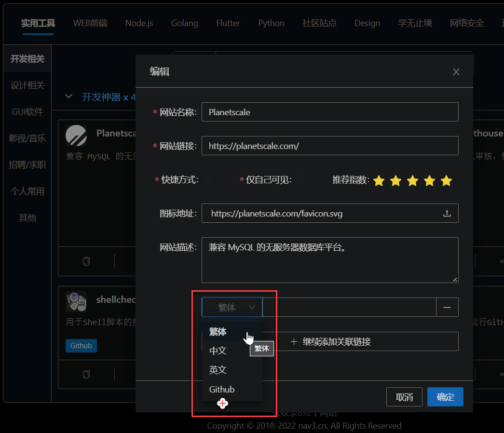The width and height of the screenshot is (504, 433).
Task: Click the shellcheck card title
Action: point(116,299)
